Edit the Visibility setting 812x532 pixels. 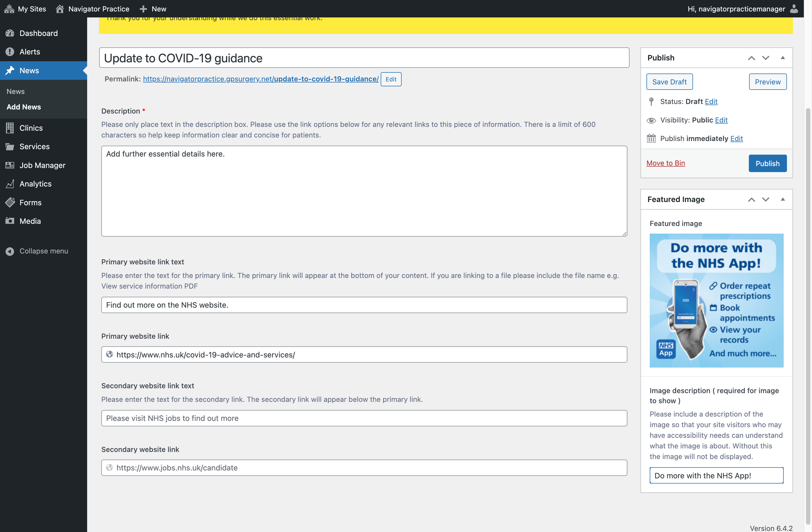tap(721, 120)
